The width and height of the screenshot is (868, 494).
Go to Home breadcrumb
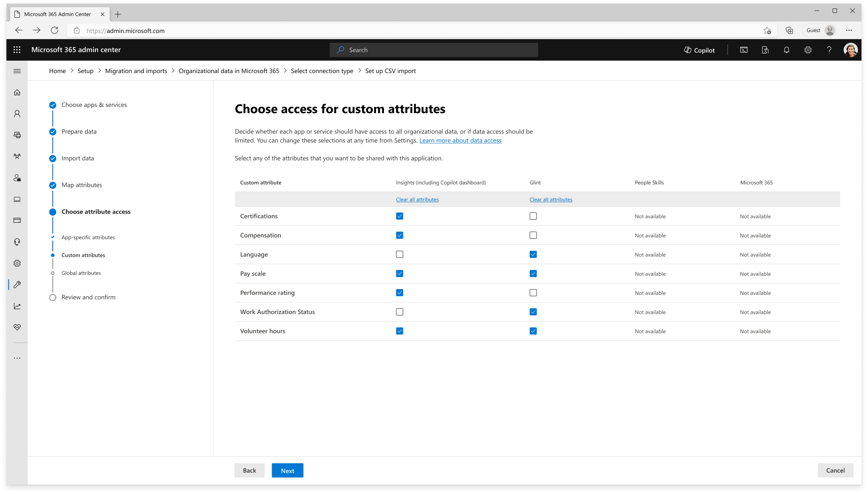57,71
